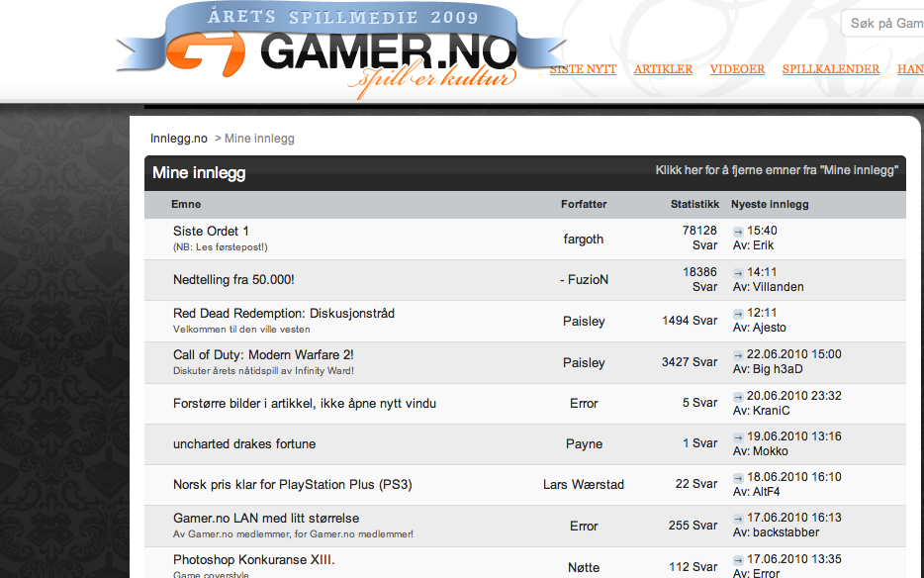Click the Forfatter column header
The height and width of the screenshot is (578, 924).
584,205
